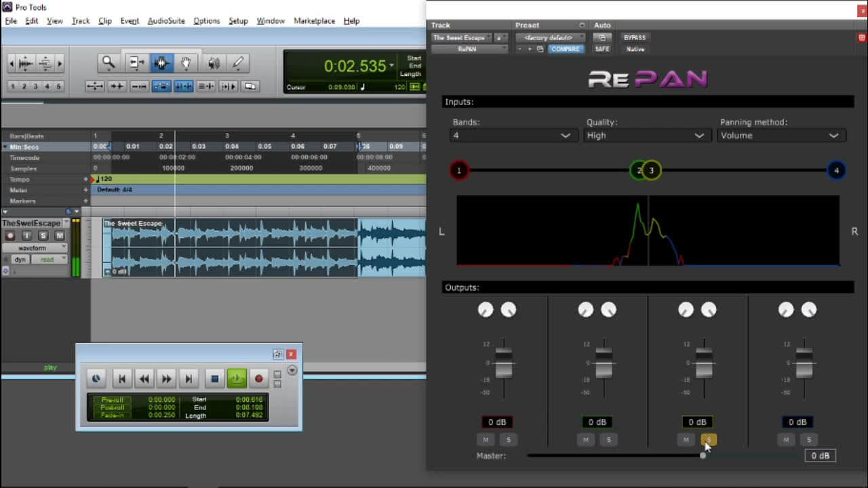Open the RePAN insert selector dropdown
Viewport: 868px width, 488px height.
[469, 49]
